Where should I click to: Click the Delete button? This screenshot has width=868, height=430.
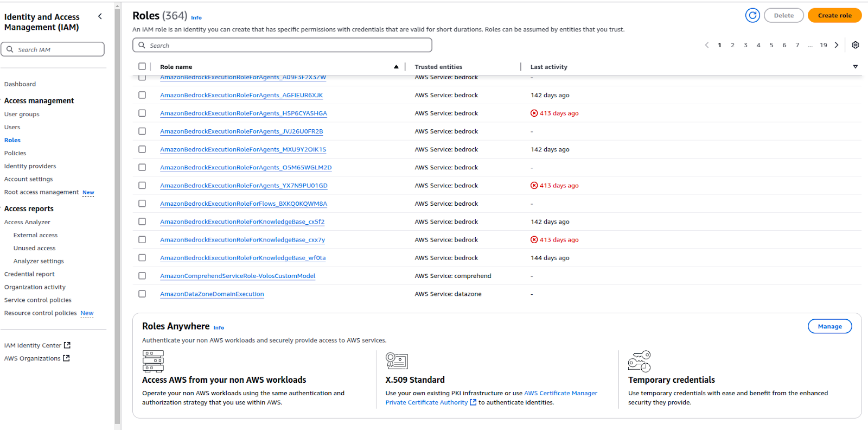coord(784,16)
